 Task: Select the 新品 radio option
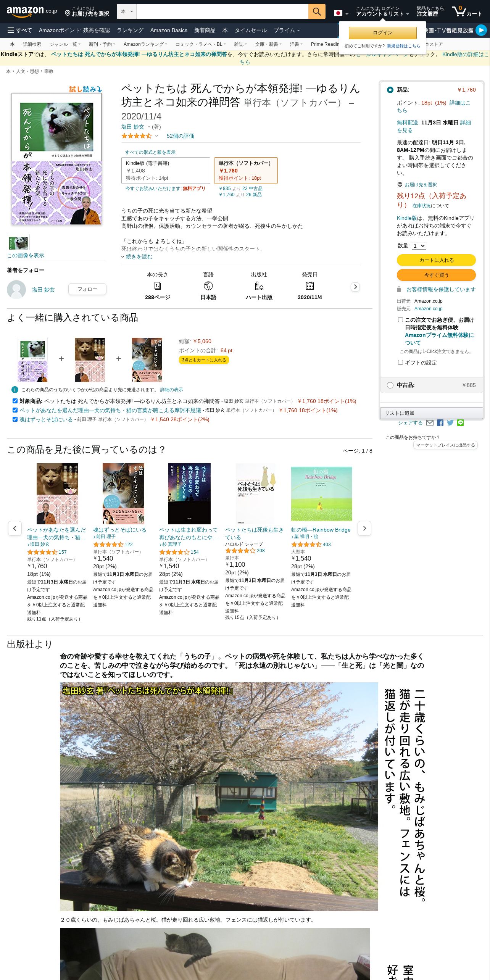[390, 90]
